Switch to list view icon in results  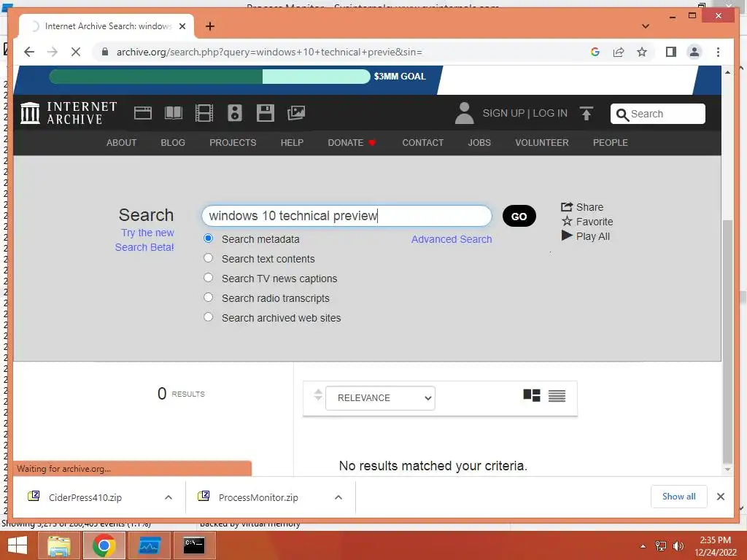(x=557, y=396)
